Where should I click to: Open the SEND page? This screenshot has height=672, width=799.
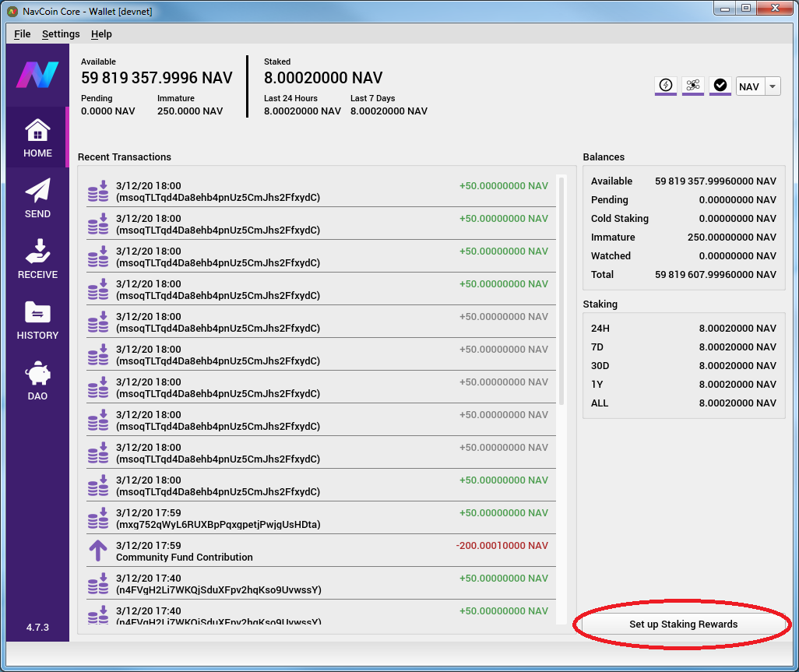click(37, 199)
